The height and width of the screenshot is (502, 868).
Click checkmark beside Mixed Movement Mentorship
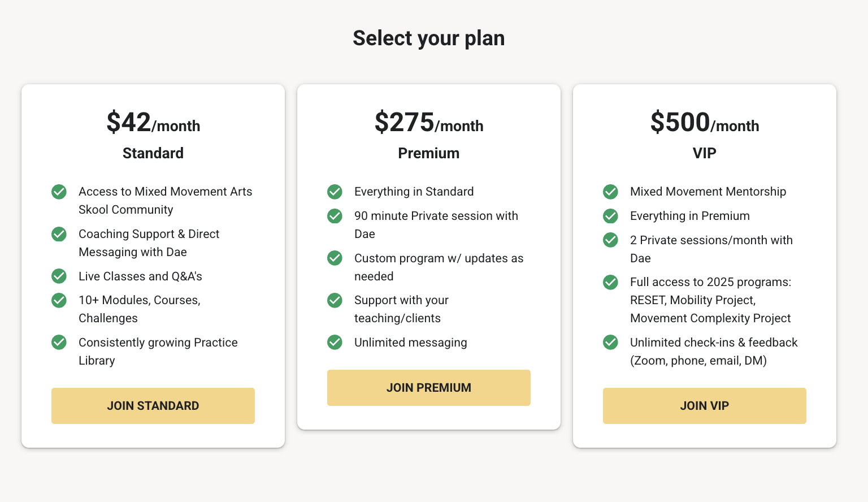[x=611, y=192]
